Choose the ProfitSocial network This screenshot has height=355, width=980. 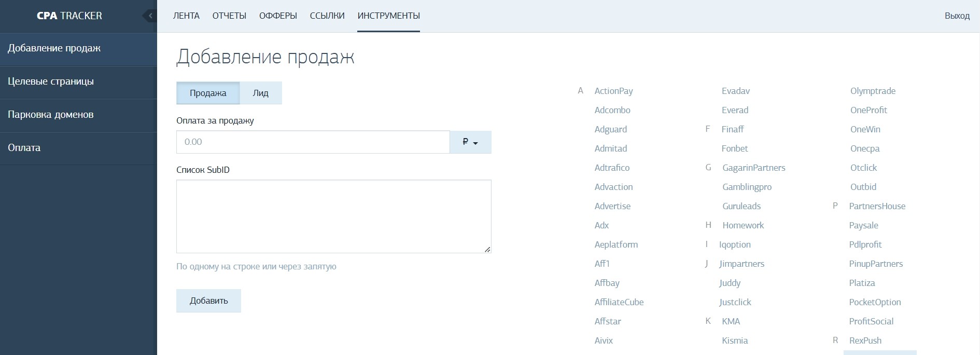(x=871, y=321)
